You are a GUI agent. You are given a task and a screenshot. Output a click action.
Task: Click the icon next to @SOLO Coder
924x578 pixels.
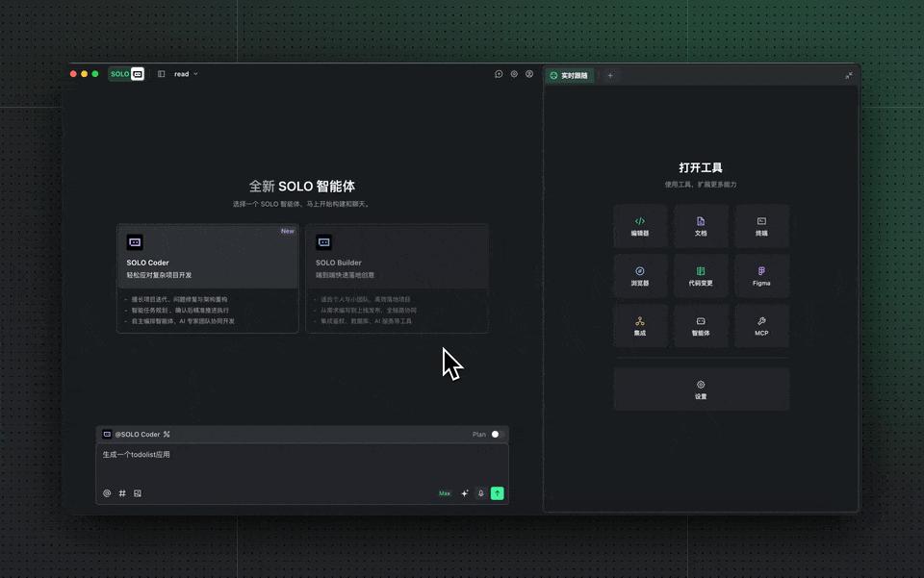click(167, 435)
